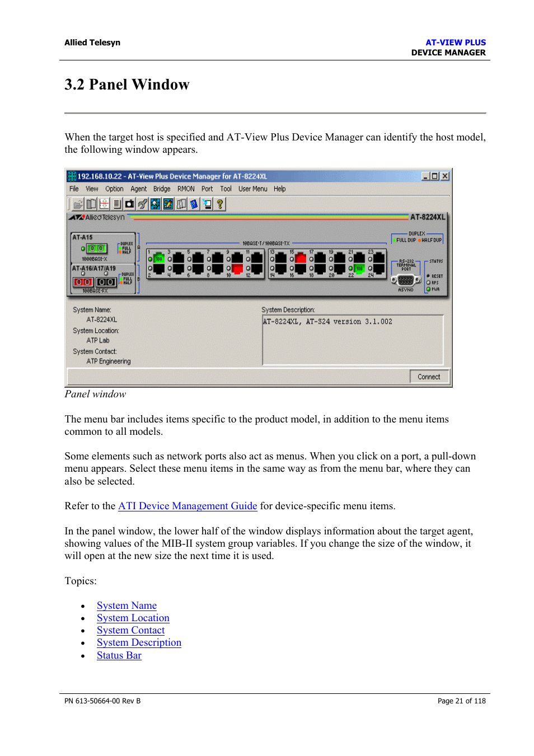Click red port 15 on the switch
The width and height of the screenshot is (534, 756).
click(301, 259)
